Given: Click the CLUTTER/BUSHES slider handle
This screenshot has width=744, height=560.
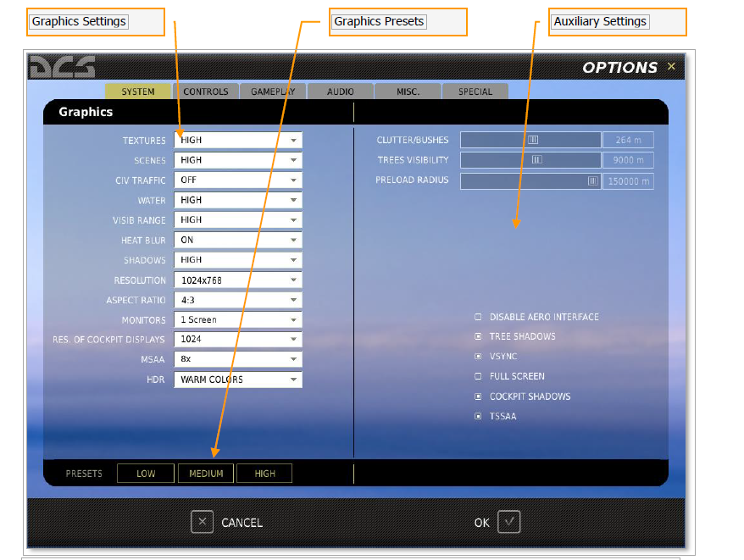Looking at the screenshot, I should coord(533,140).
